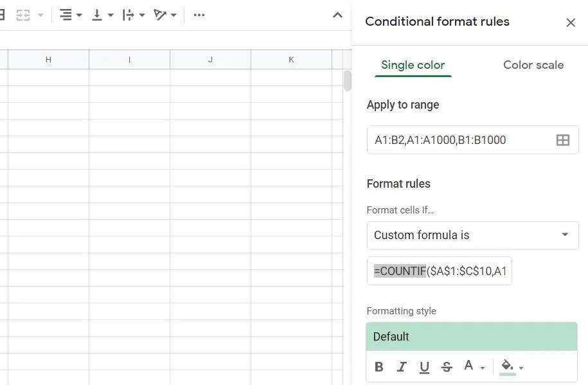Apply italic formatting to the rule style
The image size is (588, 385).
(402, 366)
